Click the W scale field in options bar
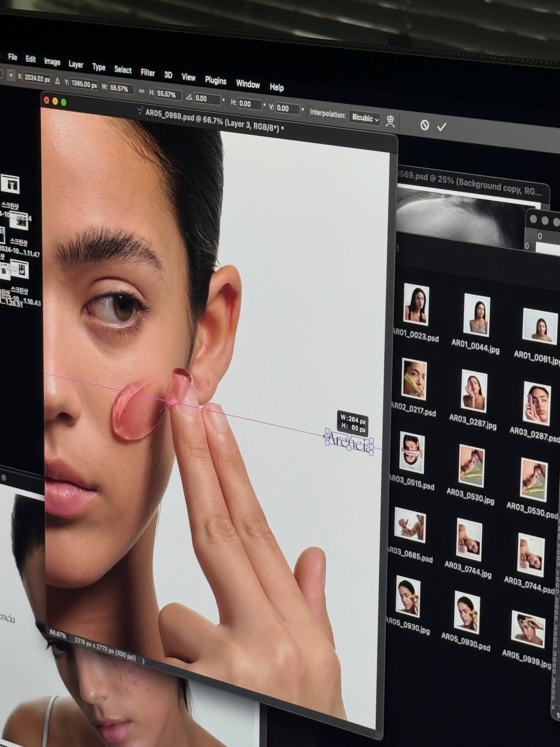 pyautogui.click(x=121, y=89)
